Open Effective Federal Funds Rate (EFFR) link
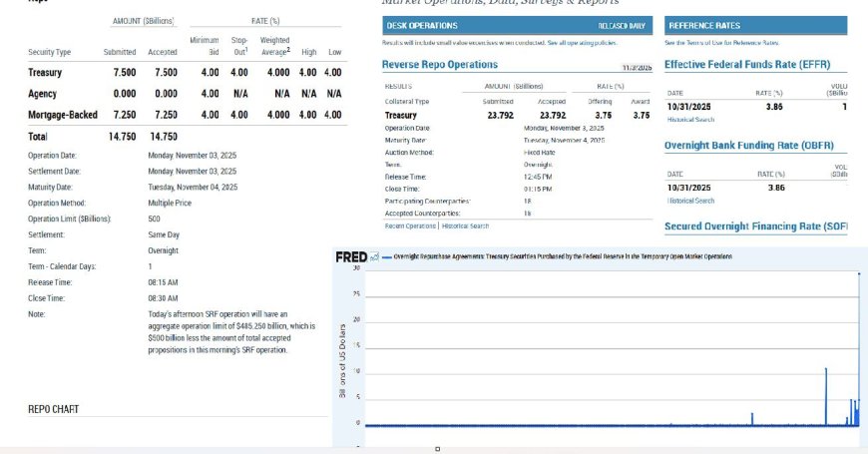 (x=747, y=64)
